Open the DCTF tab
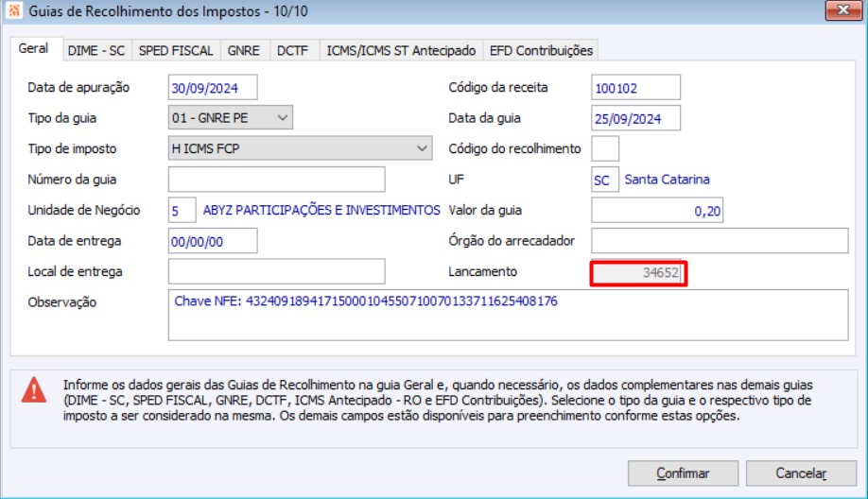 click(292, 50)
